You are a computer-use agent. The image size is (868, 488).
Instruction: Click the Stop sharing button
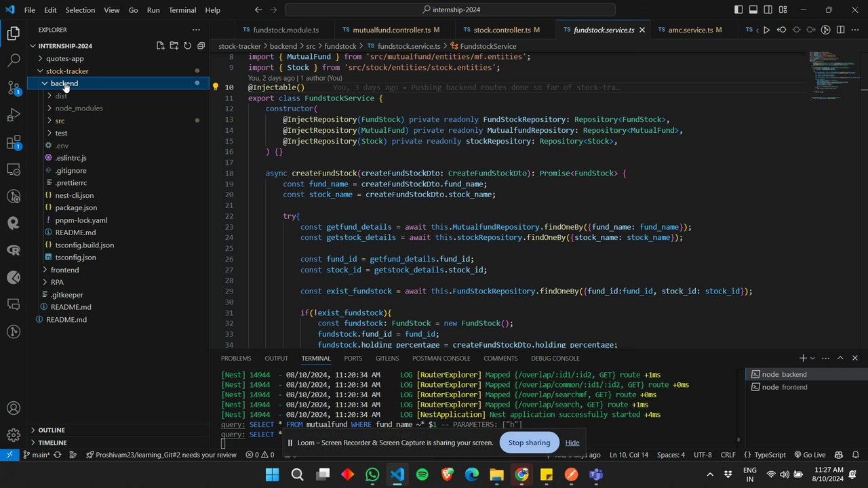(x=529, y=443)
